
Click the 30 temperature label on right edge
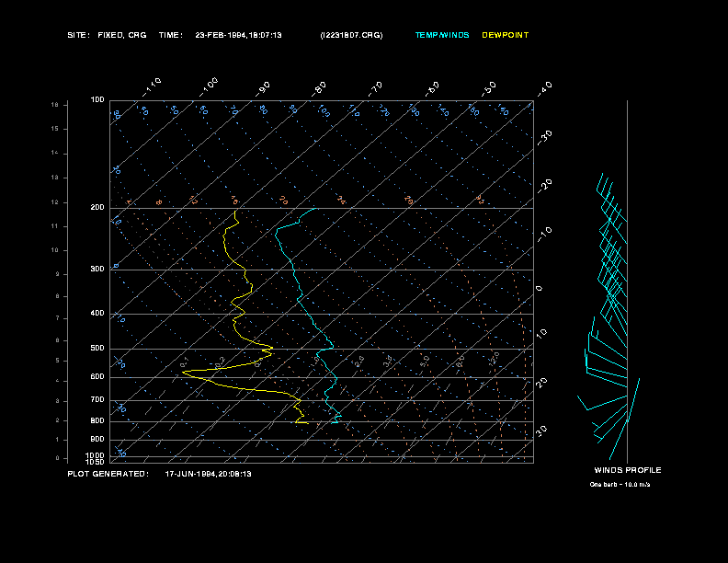point(541,431)
